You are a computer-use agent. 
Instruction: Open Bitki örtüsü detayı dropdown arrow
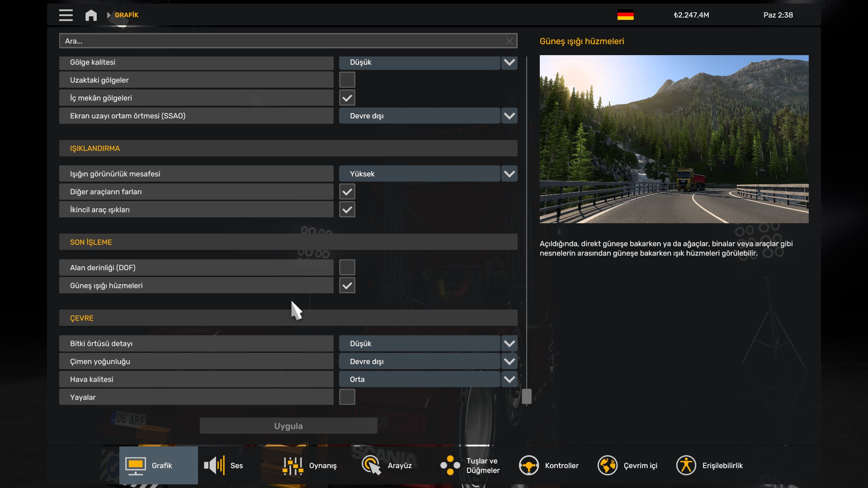[509, 344]
